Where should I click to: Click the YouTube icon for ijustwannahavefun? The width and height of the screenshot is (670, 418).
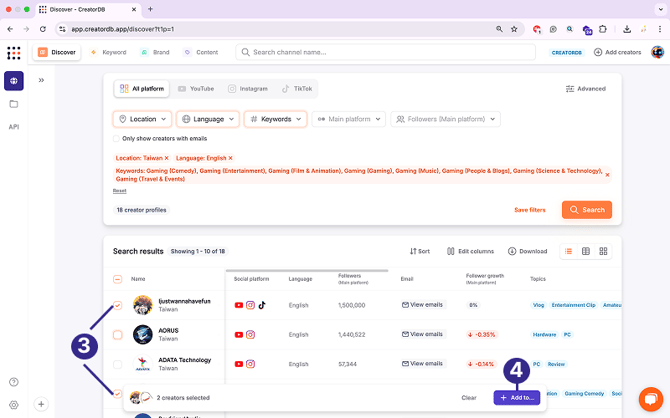point(239,305)
